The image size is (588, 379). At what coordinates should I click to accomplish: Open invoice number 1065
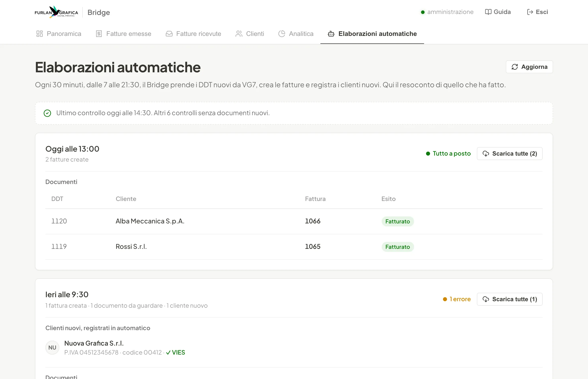point(313,247)
